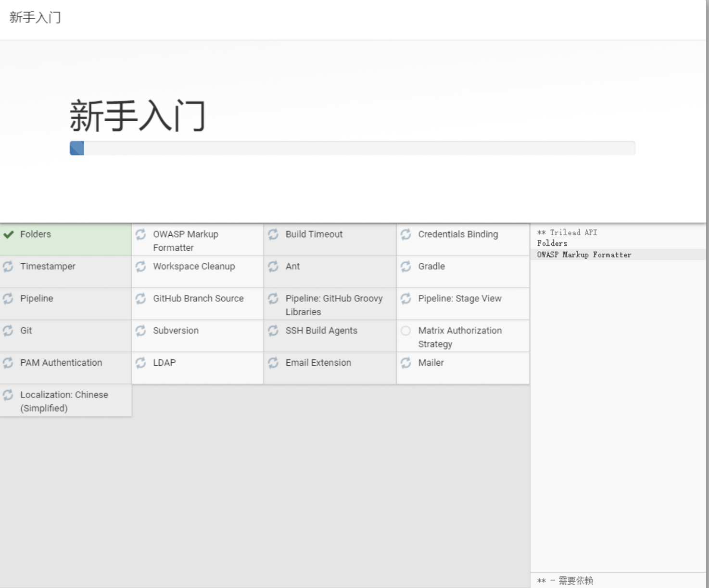Click the Matrix Authorization Strategy plugin name
The height and width of the screenshot is (588, 709).
tap(460, 337)
